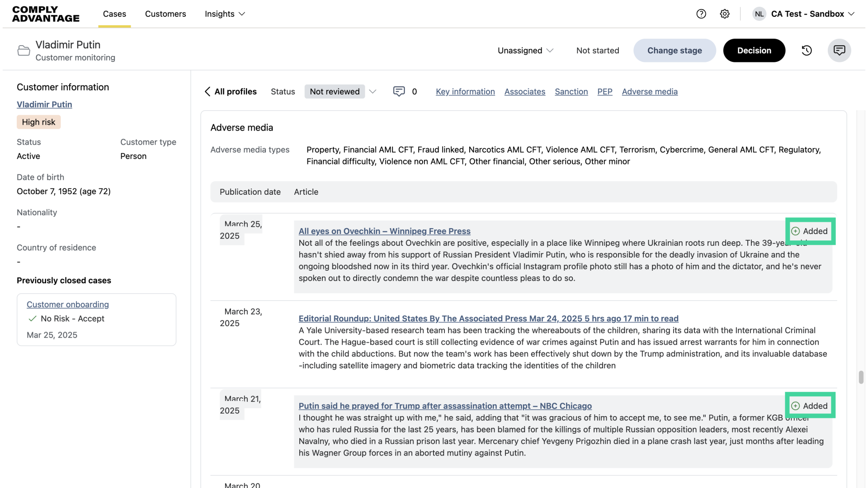
Task: Toggle Added on NBC Chicago article
Action: [810, 406]
